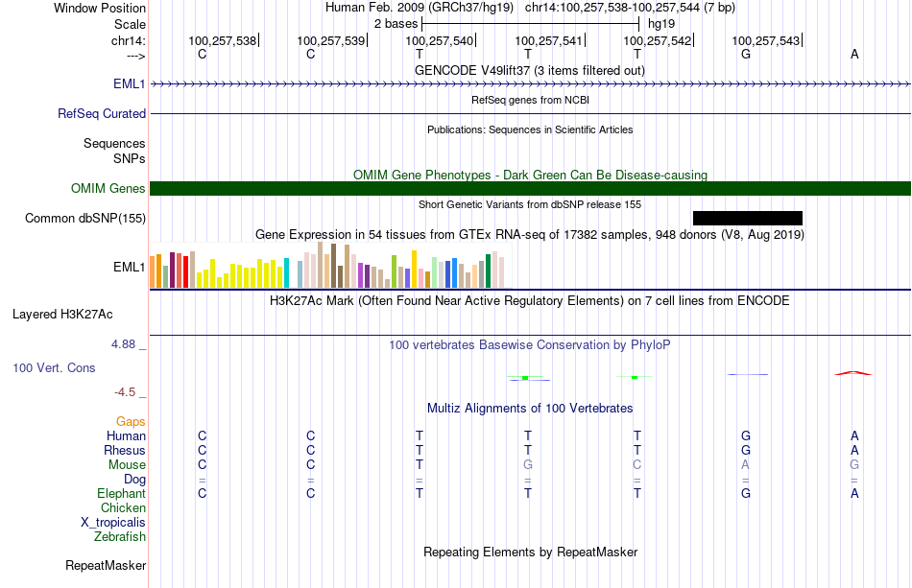Click the Human species row label
The width and height of the screenshot is (912, 588).
[x=126, y=435]
